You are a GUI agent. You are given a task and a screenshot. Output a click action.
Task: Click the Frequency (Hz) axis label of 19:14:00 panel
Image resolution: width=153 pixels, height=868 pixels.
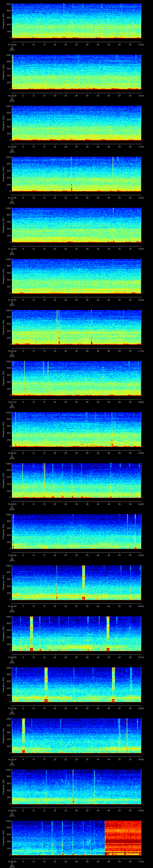(x=3, y=21)
